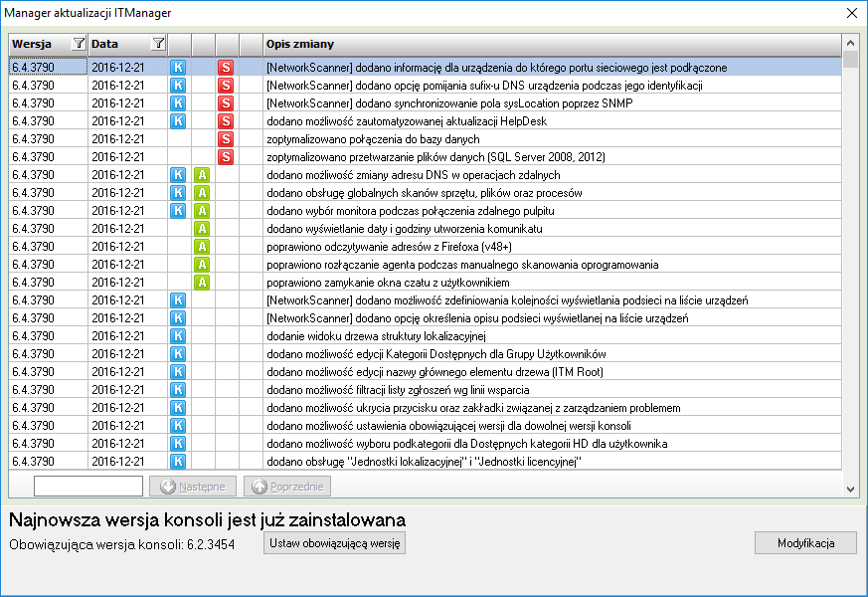Click the blue K icon in the ITM Root row

click(x=179, y=372)
